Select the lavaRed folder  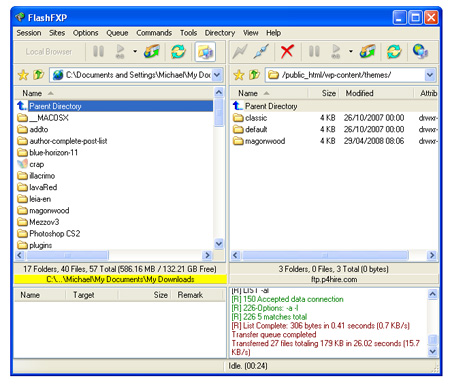[x=37, y=187]
